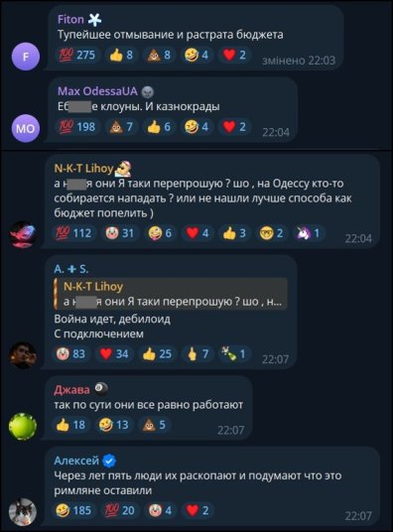Click the heart reaction showing 34
The height and width of the screenshot is (532, 393).
coord(114,354)
